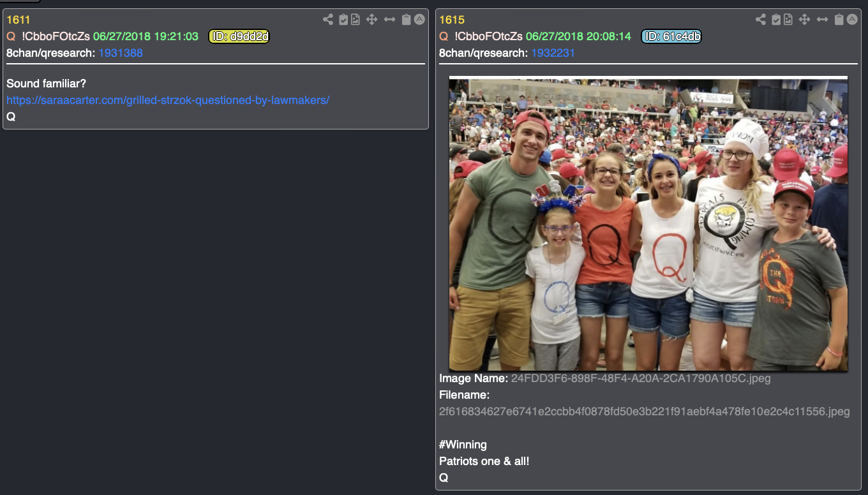868x495 pixels.
Task: Open the saraacarter.com Strzok article link
Action: click(168, 100)
